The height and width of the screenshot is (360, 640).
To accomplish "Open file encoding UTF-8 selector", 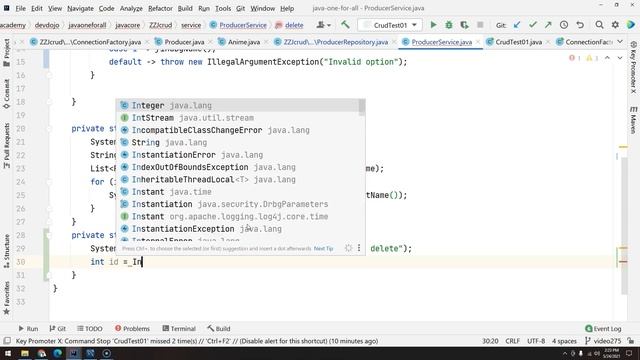I will tap(536, 341).
